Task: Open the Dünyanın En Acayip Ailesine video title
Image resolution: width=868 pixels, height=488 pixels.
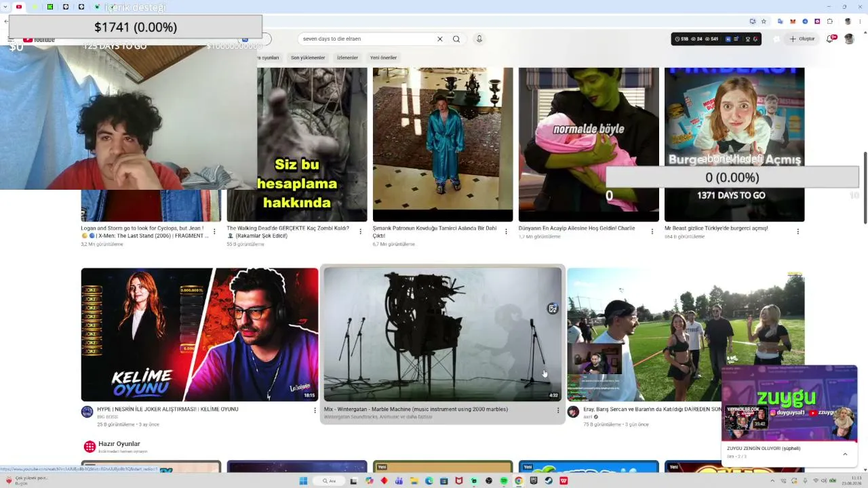Action: 576,228
